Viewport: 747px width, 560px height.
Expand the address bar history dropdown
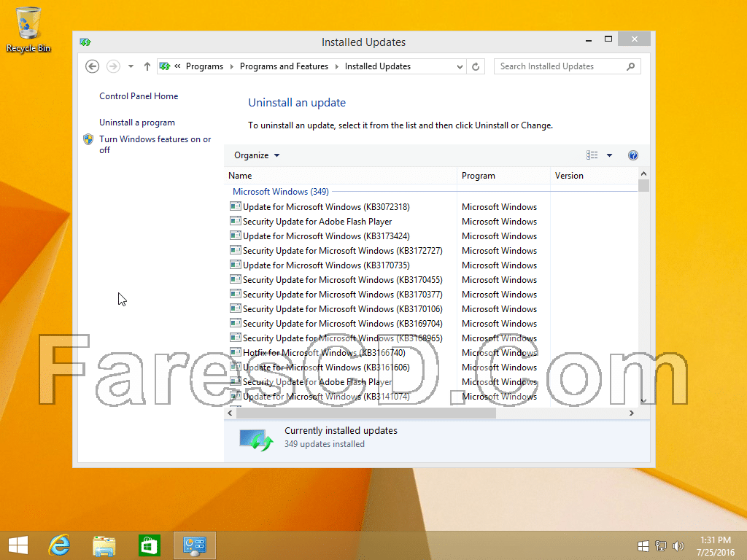click(460, 66)
